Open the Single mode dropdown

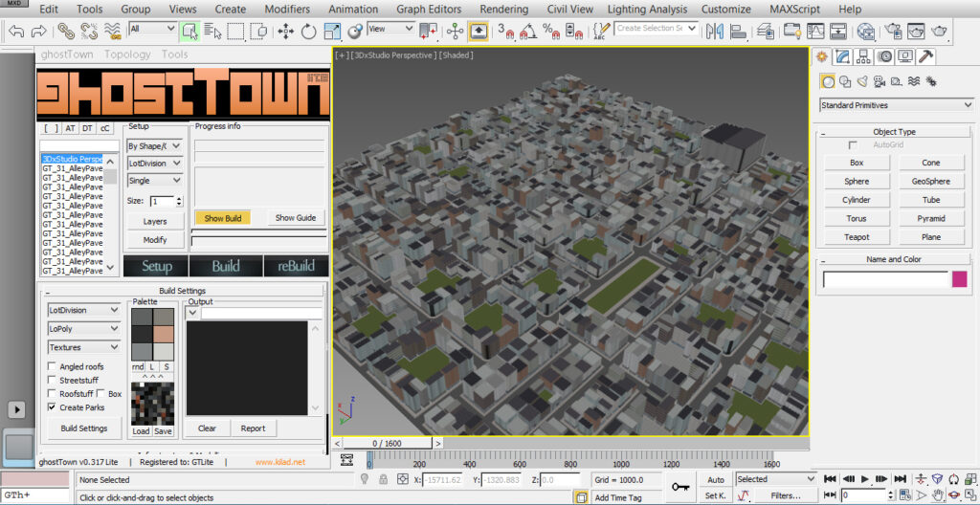[x=154, y=180]
